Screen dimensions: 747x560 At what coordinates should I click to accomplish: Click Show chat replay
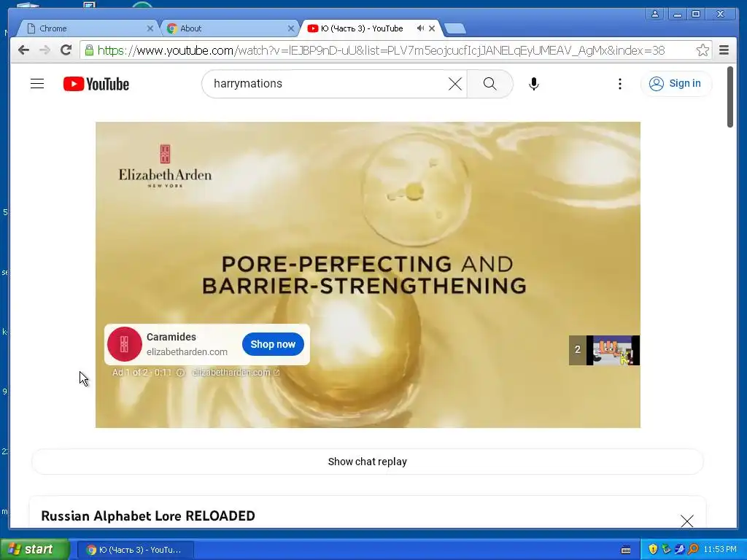[x=368, y=462]
